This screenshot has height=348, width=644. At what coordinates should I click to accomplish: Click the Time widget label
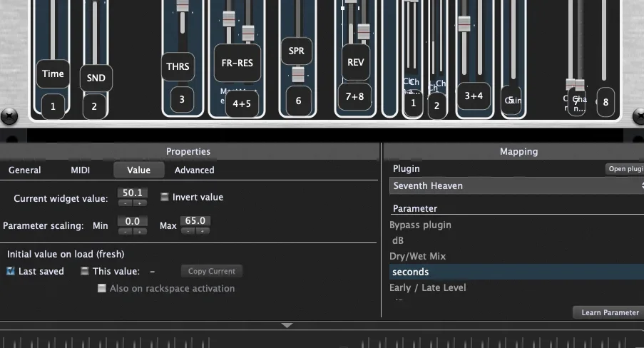[x=53, y=73]
